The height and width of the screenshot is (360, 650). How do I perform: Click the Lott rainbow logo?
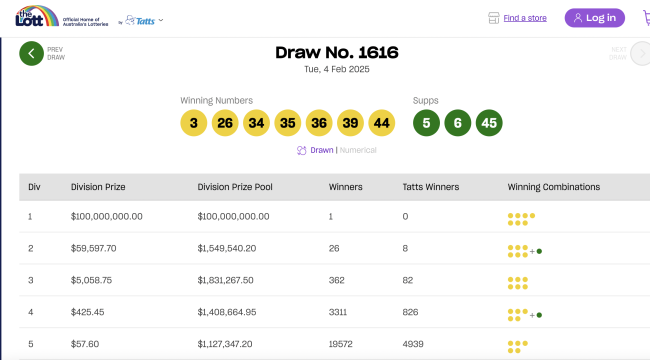(x=37, y=17)
